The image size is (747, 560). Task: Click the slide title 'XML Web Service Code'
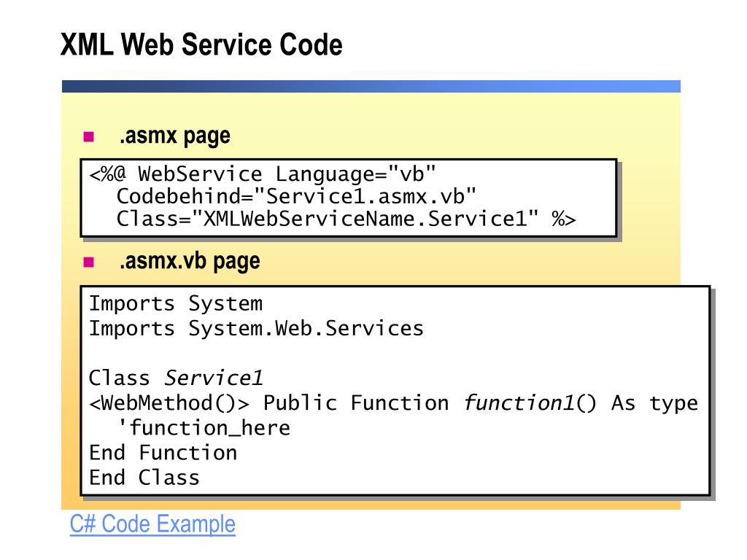click(201, 44)
